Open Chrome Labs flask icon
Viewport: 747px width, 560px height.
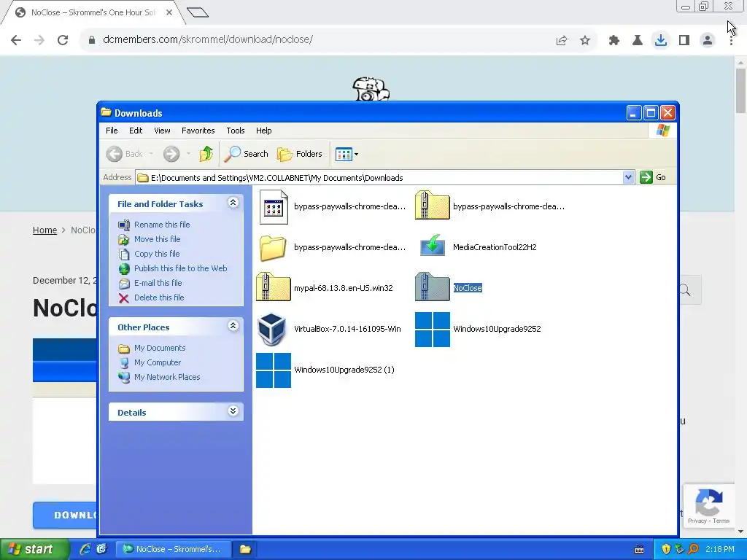pyautogui.click(x=638, y=40)
